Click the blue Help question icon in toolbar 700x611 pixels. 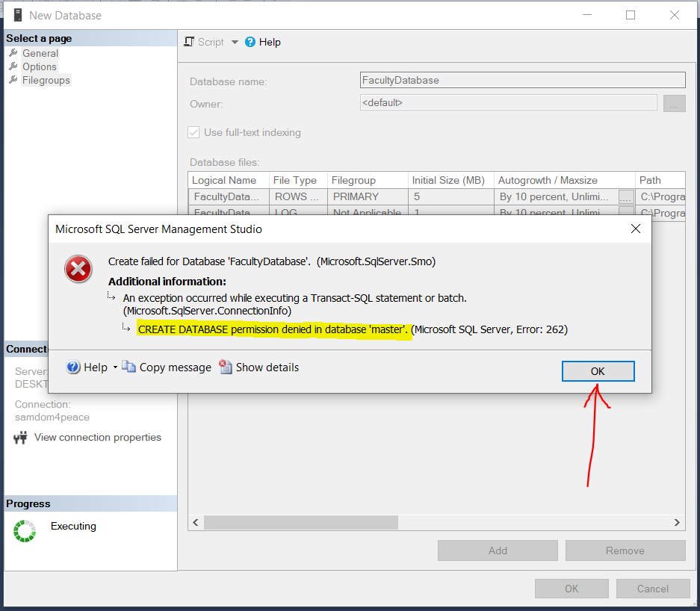tap(250, 42)
